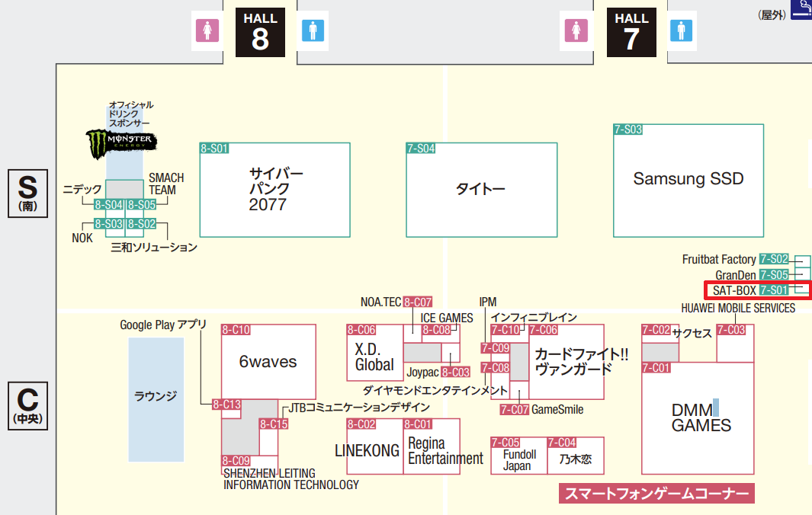Select the 7-S04 booth code tag

point(421,149)
